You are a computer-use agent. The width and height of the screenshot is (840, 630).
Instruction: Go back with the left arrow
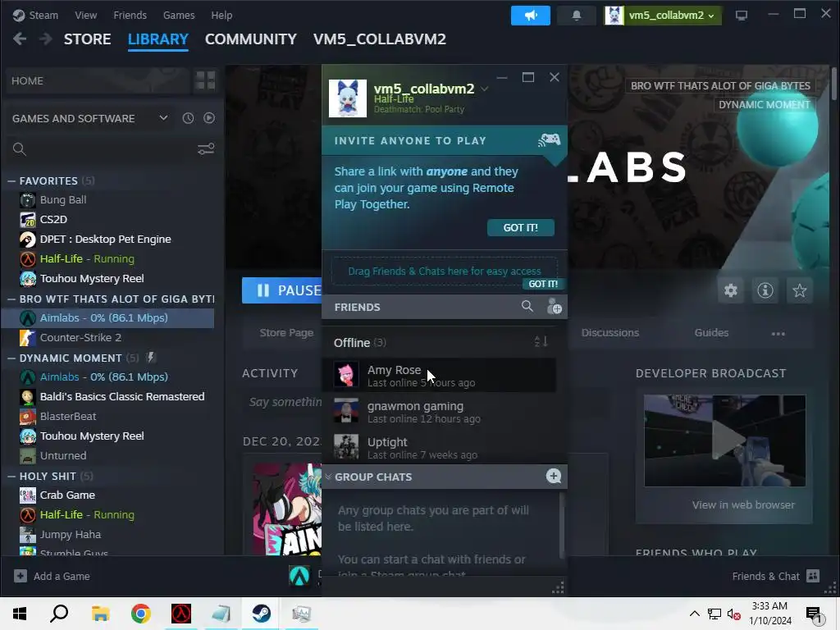coord(20,39)
